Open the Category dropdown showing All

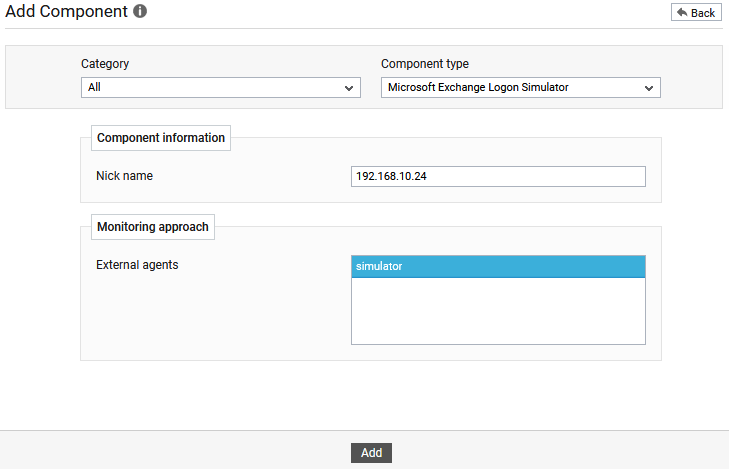pos(221,87)
